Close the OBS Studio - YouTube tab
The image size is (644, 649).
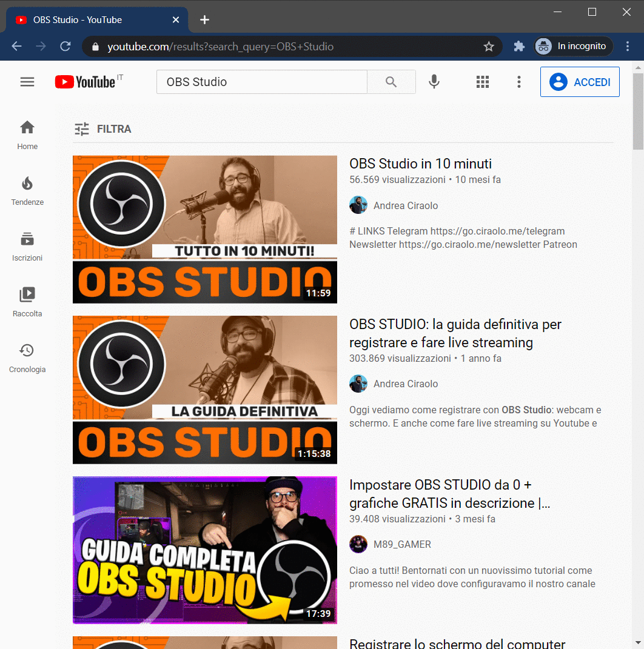[176, 20]
